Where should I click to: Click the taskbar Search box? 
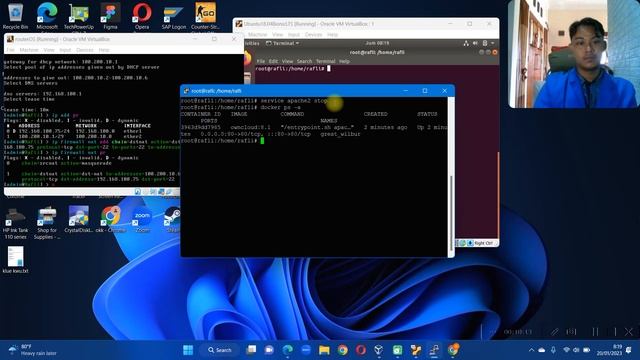tap(220, 350)
